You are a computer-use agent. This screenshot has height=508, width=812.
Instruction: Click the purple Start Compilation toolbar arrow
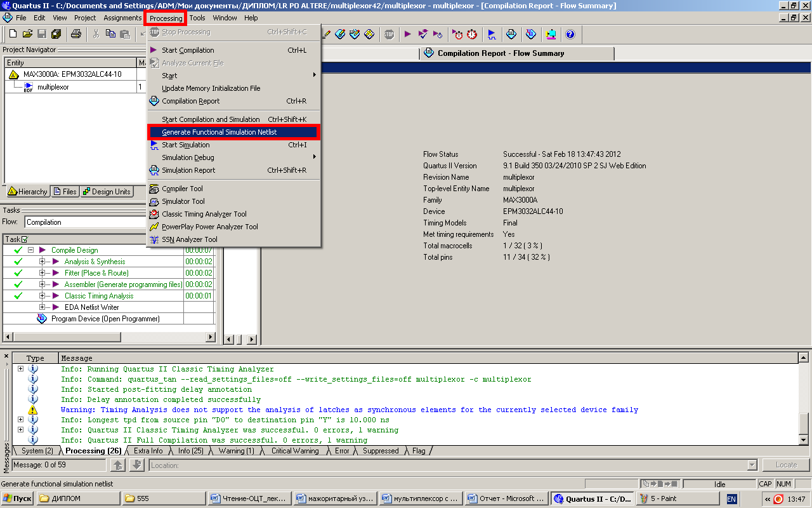click(408, 34)
